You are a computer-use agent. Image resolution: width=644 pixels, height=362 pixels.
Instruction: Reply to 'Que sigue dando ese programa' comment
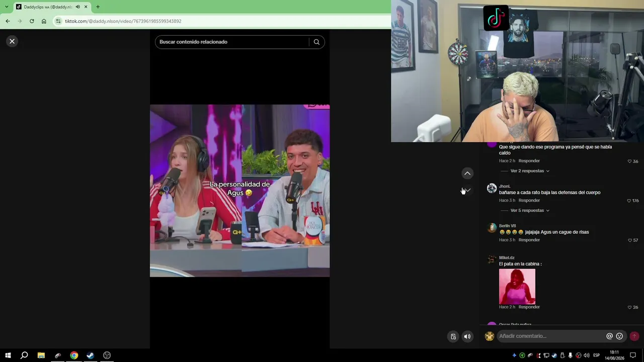click(529, 161)
